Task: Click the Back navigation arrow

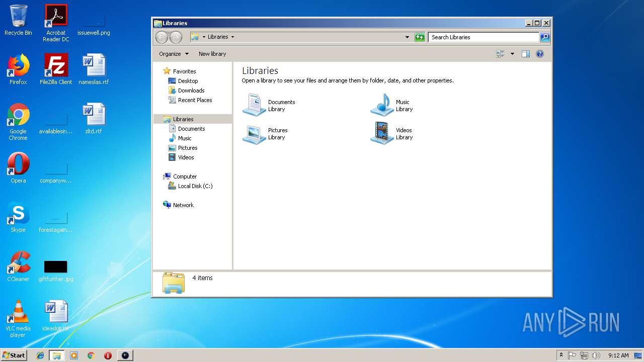Action: pyautogui.click(x=162, y=37)
